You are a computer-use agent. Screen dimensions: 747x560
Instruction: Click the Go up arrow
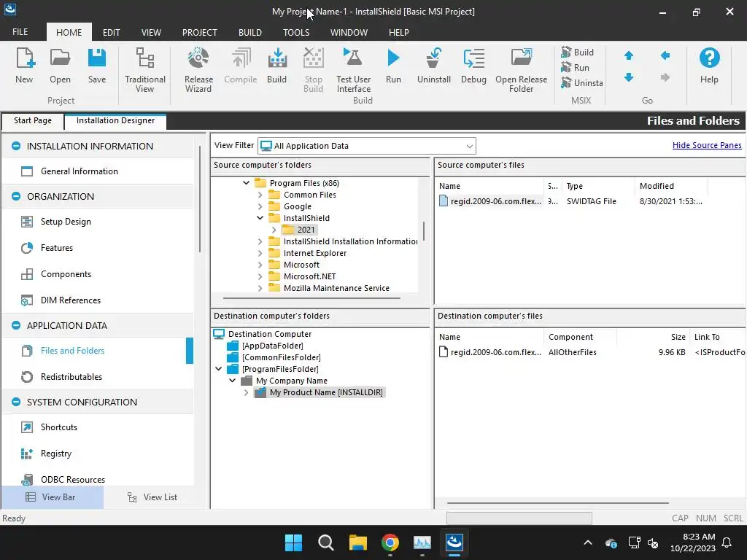coord(629,55)
